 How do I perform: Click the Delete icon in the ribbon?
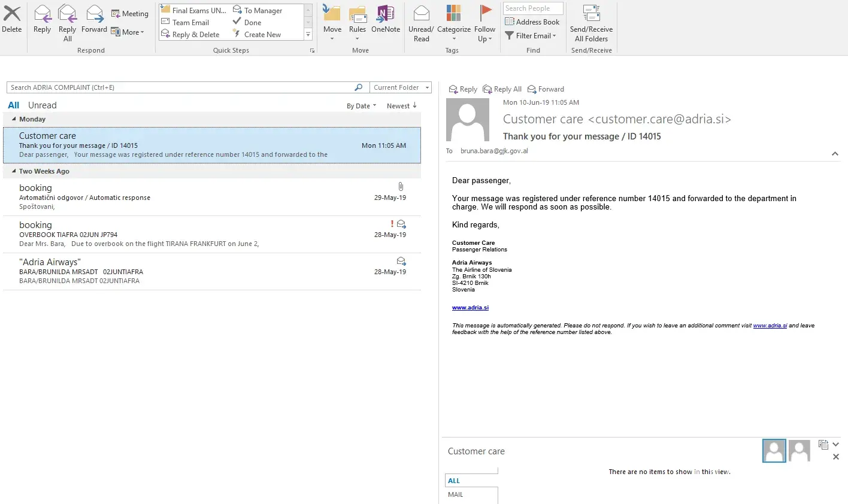pyautogui.click(x=12, y=14)
